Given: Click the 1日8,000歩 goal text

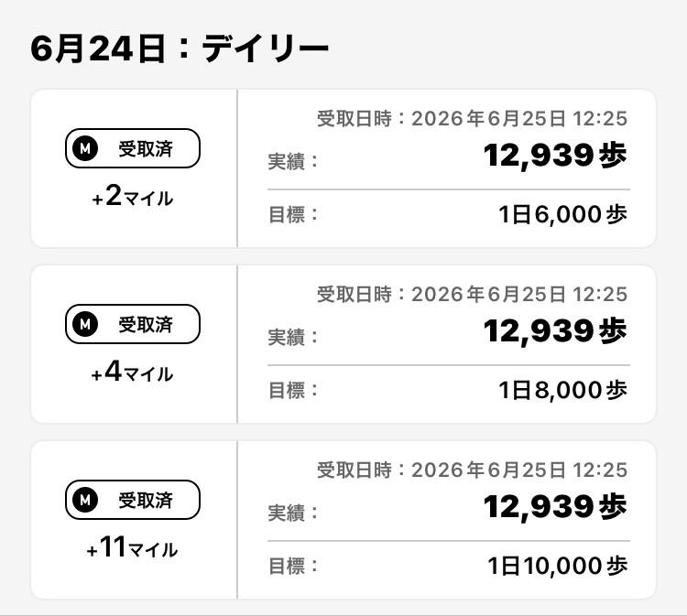Looking at the screenshot, I should click(563, 390).
